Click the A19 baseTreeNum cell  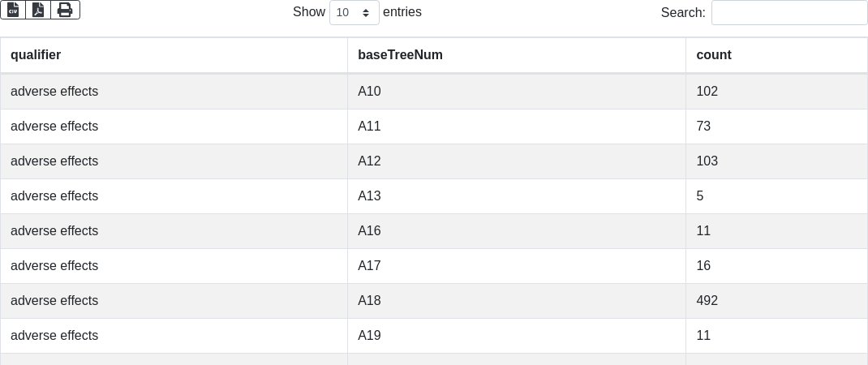point(369,336)
